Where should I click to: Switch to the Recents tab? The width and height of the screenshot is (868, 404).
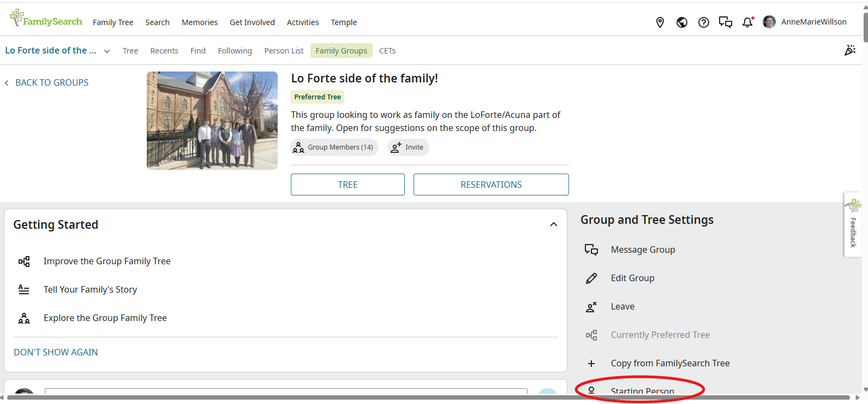[x=164, y=51]
